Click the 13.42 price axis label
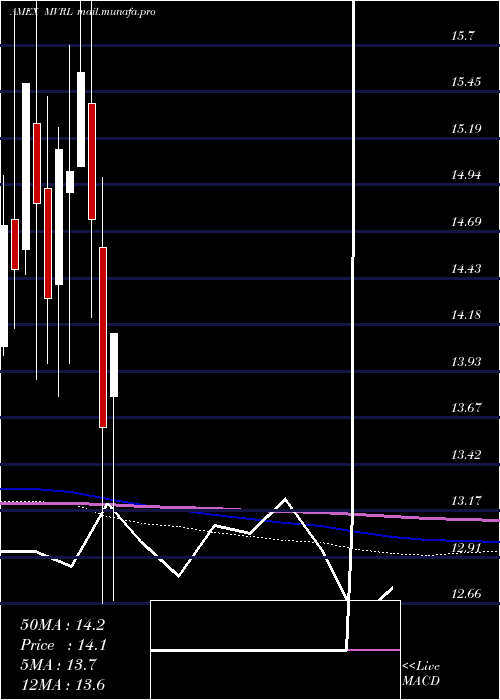This screenshot has height=700, width=500. pyautogui.click(x=466, y=455)
